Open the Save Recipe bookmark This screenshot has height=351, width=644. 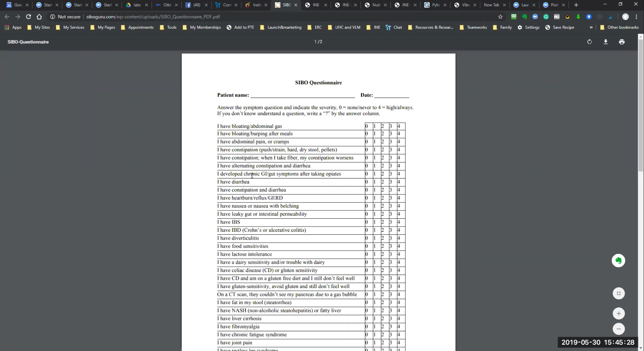(x=560, y=27)
